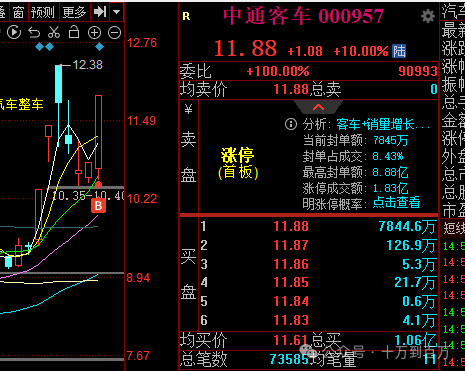Viewport: 465px width, 371px height.
Task: Click the undo arrow icon above chart
Action: (x=34, y=32)
